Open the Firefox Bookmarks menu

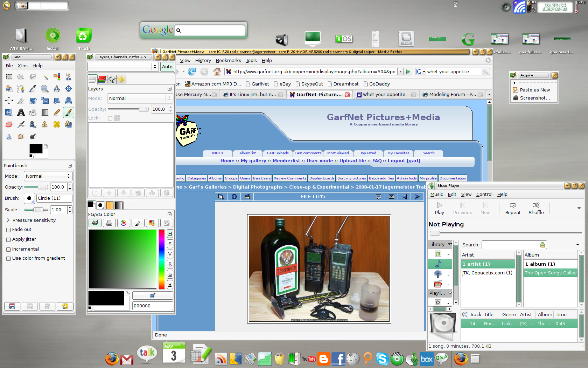pyautogui.click(x=228, y=60)
